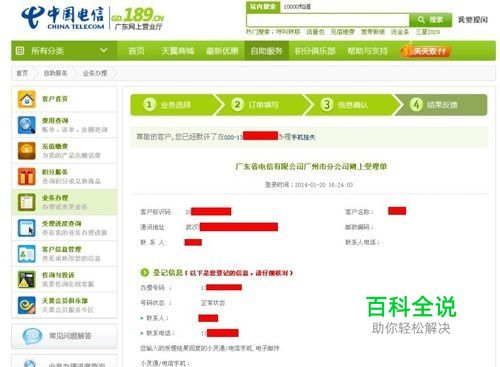Open 天翼会员俱乐部 sidebar menu label
Image resolution: width=500 pixels, height=367 pixels.
click(65, 301)
